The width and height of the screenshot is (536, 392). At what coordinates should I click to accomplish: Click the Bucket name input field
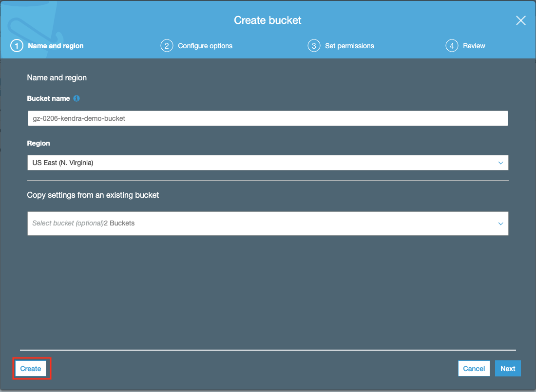click(x=268, y=118)
